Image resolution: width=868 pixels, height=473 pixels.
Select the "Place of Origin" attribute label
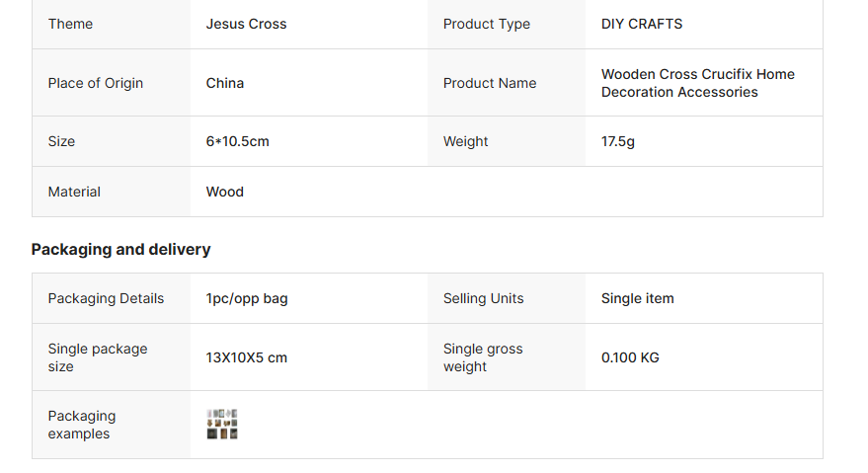pos(95,83)
